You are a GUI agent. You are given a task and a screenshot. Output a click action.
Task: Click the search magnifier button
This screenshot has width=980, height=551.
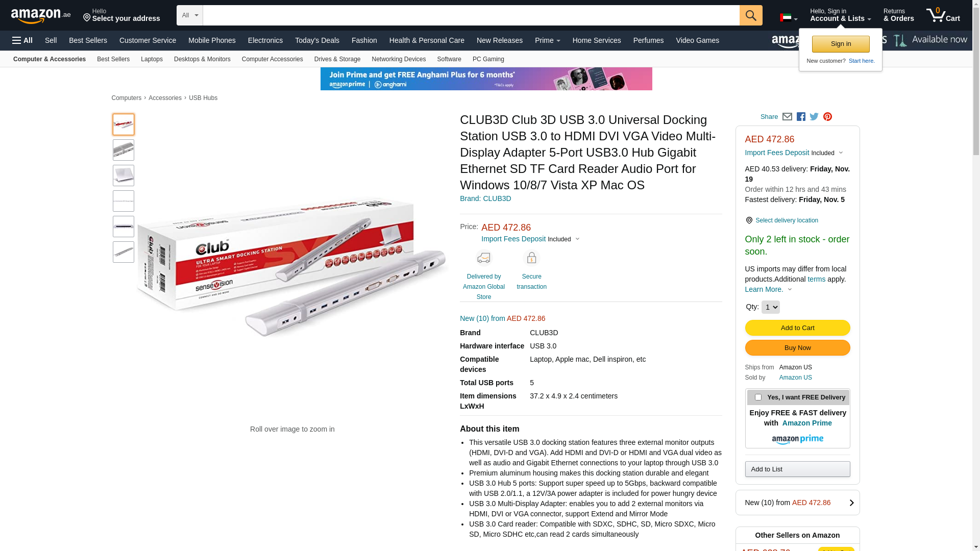(x=751, y=15)
